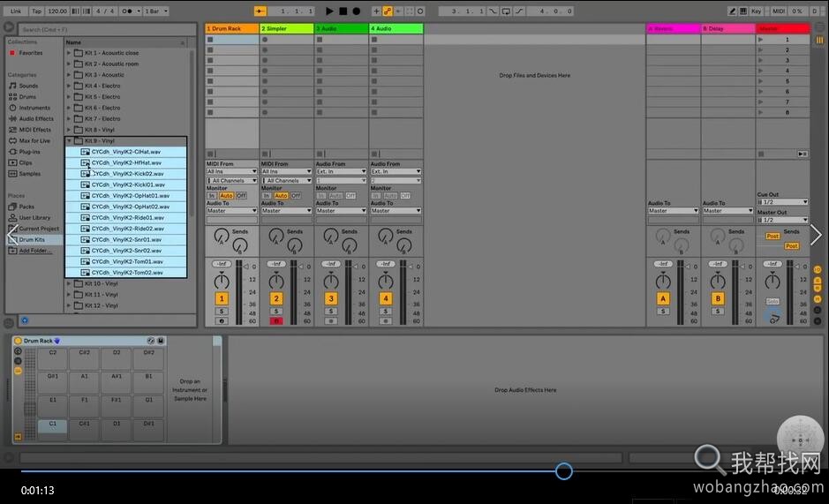The image size is (829, 504).
Task: Click the Tap tempo button
Action: coord(36,11)
